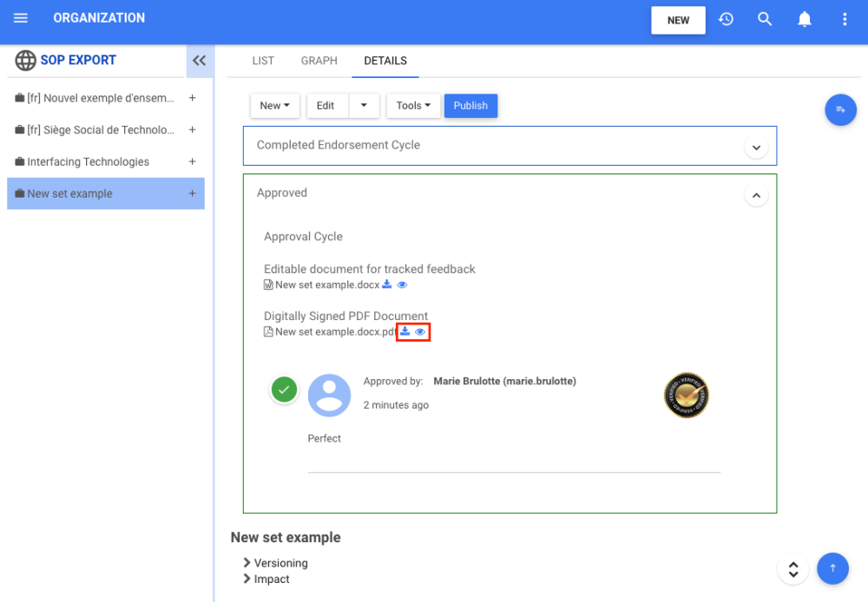This screenshot has height=602, width=868.
Task: Click the briefcase icon of Interfacing Technologies
Action: click(x=20, y=161)
